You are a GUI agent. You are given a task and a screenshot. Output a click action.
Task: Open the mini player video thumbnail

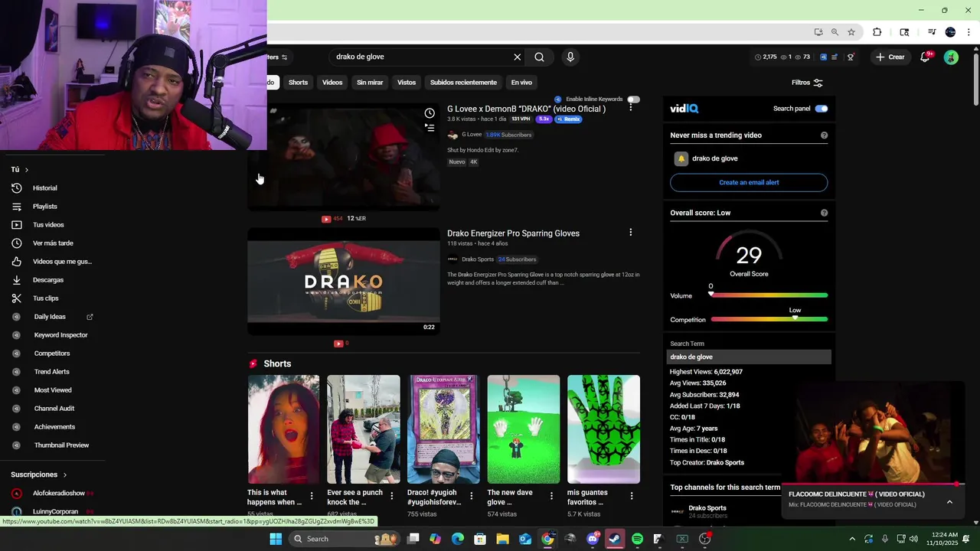coord(871,434)
